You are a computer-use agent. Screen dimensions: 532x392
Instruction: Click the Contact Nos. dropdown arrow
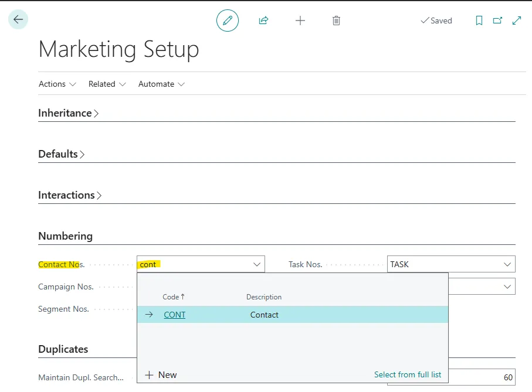[257, 264]
